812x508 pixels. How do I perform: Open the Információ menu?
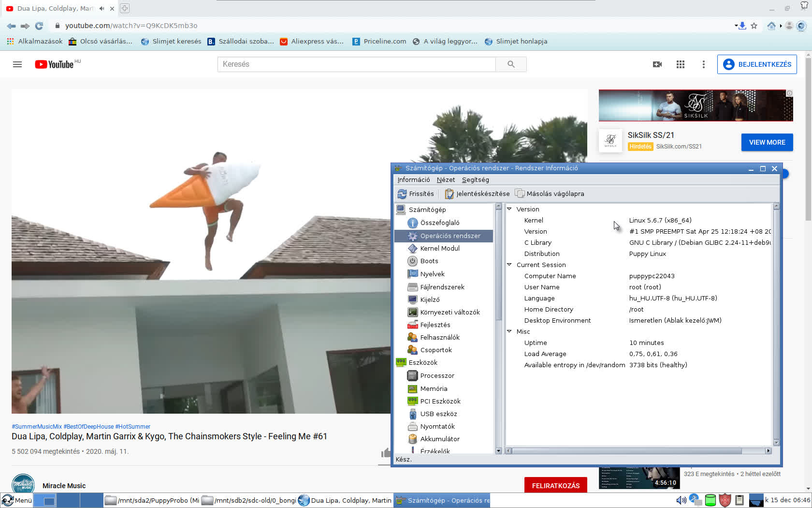point(413,179)
